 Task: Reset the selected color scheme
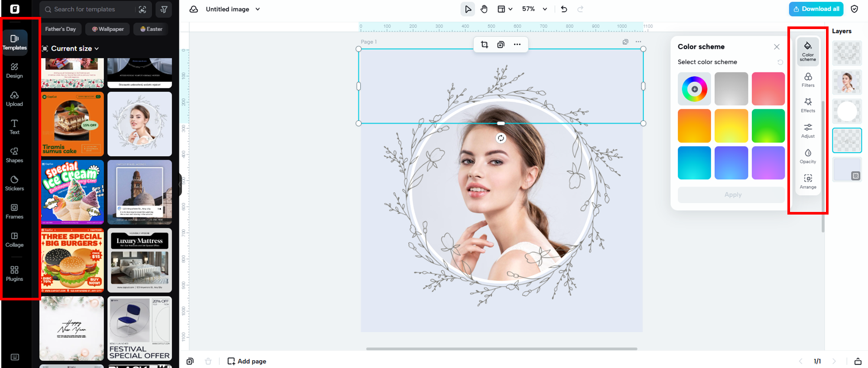(780, 62)
